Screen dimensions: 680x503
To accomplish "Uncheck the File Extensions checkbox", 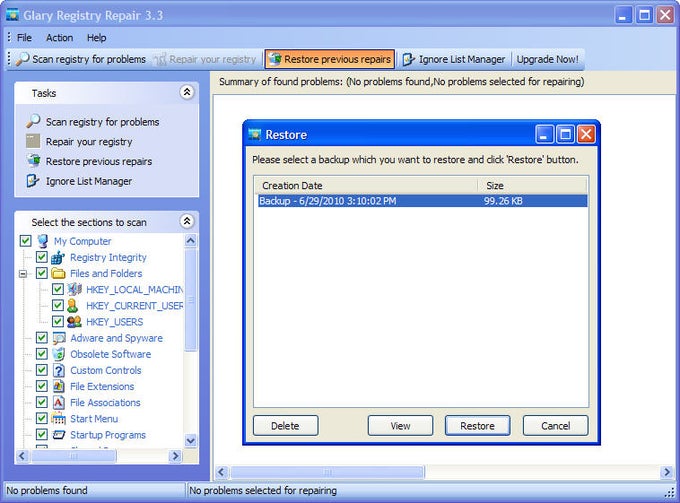I will click(x=42, y=386).
